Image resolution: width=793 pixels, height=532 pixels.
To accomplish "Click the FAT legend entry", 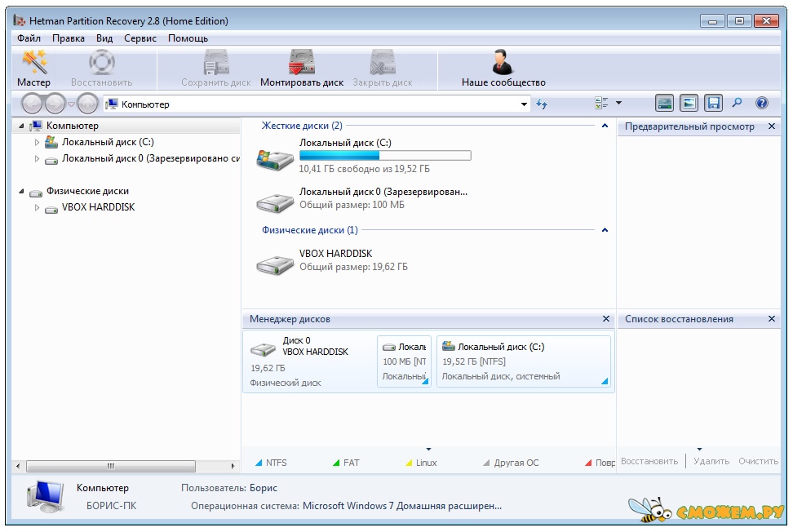I will [x=346, y=463].
